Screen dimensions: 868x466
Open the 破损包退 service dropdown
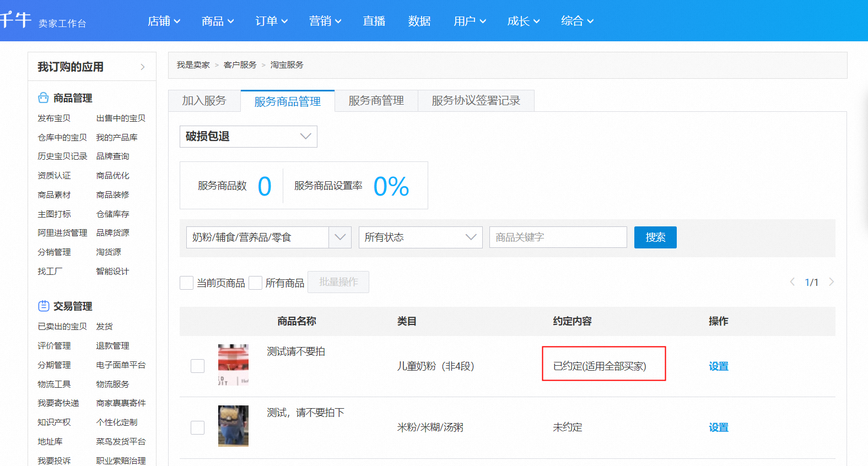tap(249, 137)
